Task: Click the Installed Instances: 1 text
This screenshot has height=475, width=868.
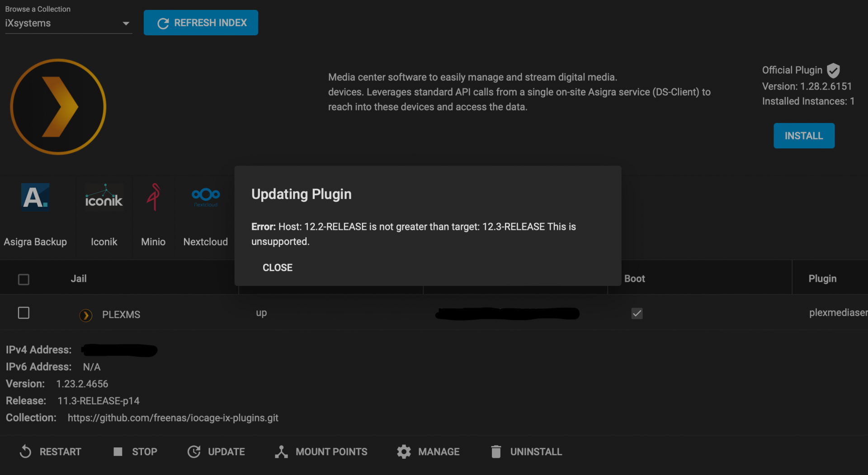Action: click(x=808, y=101)
